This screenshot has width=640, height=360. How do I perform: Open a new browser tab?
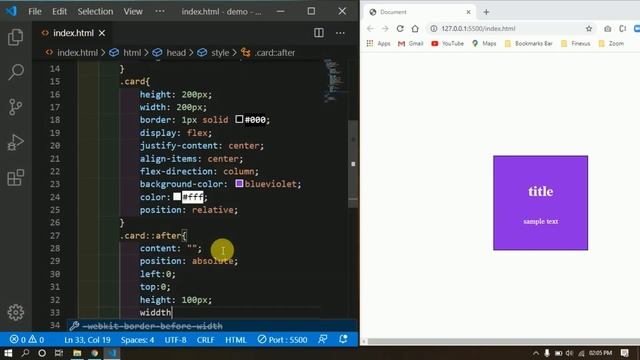486,12
